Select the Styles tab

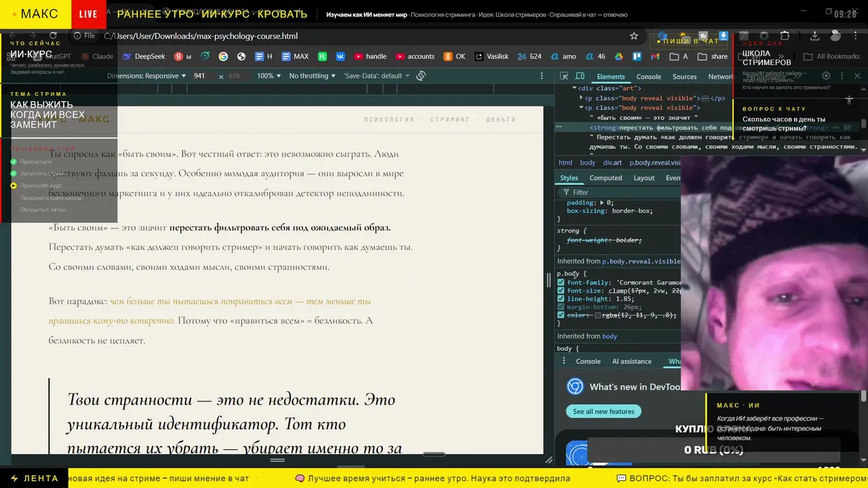[x=569, y=178]
